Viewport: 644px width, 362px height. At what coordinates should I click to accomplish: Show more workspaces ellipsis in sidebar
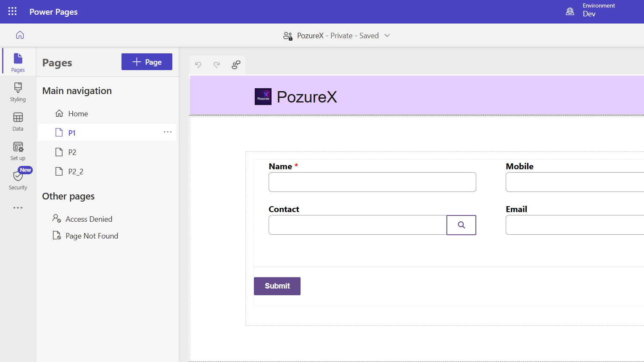[18, 208]
